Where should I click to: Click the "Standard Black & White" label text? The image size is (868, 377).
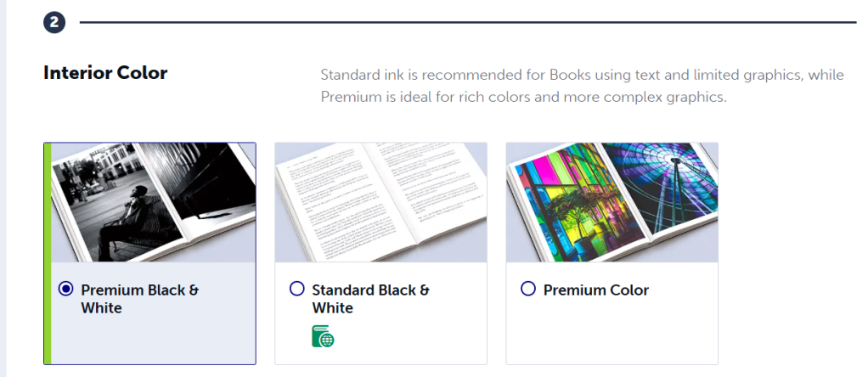370,298
